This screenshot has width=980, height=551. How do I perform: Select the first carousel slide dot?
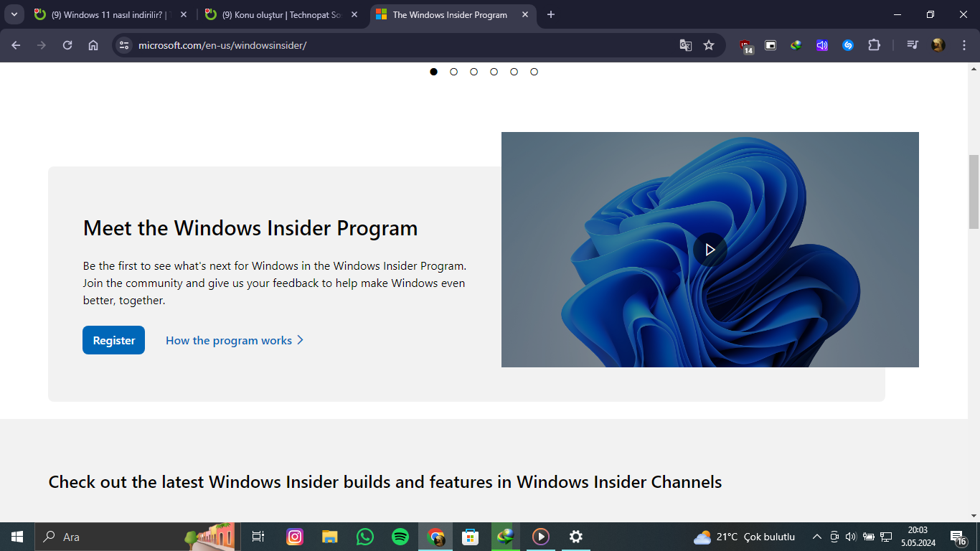point(434,72)
